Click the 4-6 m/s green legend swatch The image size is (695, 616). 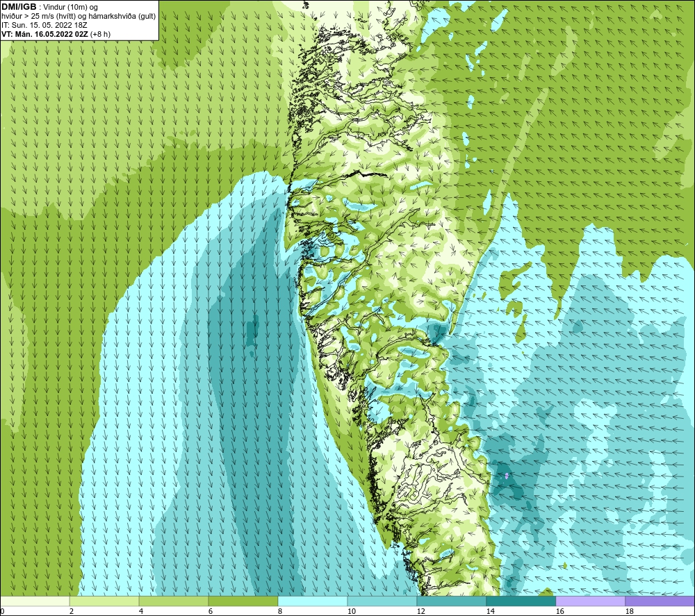tap(174, 601)
